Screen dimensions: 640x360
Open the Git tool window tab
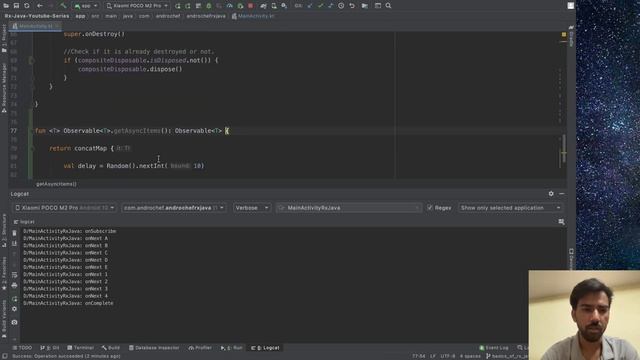[x=50, y=348]
